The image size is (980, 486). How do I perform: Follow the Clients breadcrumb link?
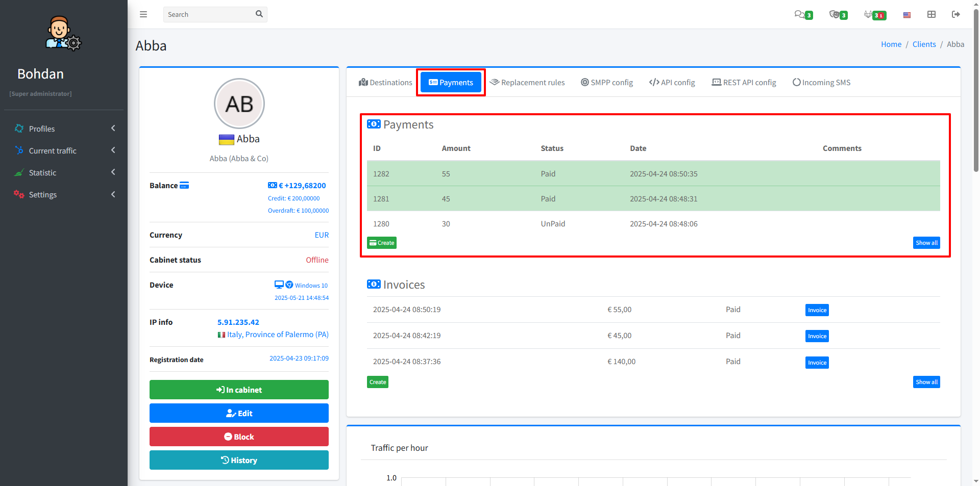[x=924, y=44]
